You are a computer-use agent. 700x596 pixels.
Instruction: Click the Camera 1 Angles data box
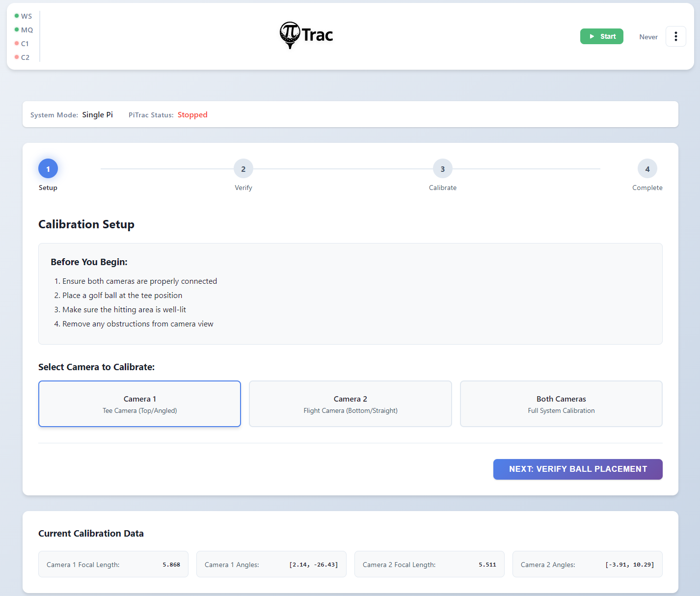(x=271, y=564)
